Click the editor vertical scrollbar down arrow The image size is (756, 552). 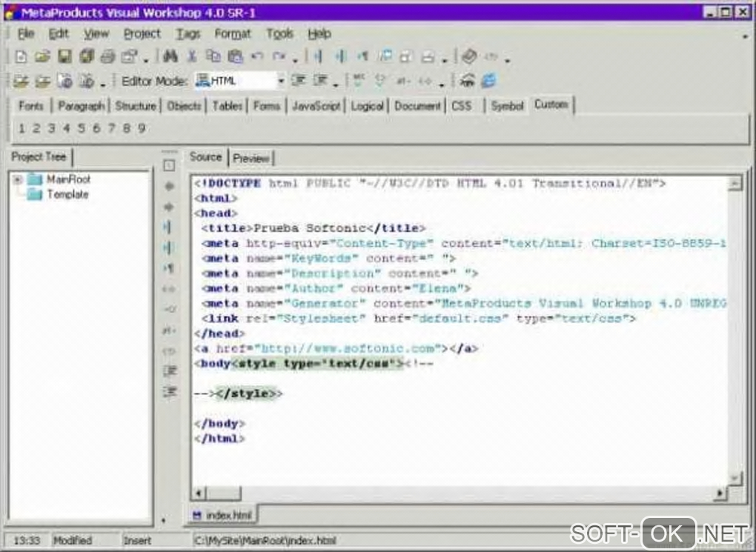[735, 478]
